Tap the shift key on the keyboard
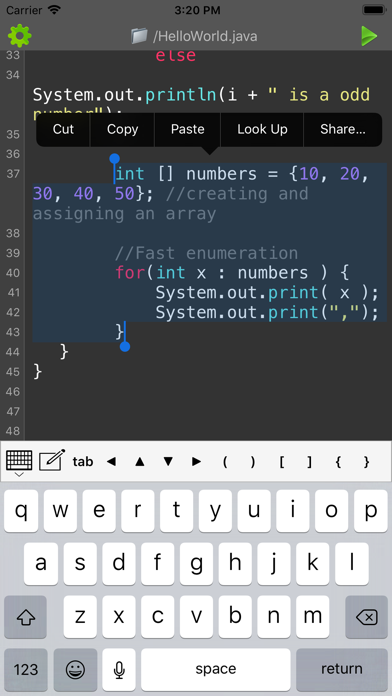The image size is (392, 696). click(25, 617)
